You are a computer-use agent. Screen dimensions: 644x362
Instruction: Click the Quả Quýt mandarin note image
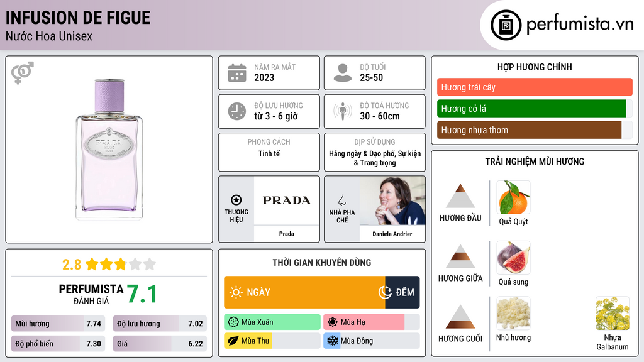[513, 197]
